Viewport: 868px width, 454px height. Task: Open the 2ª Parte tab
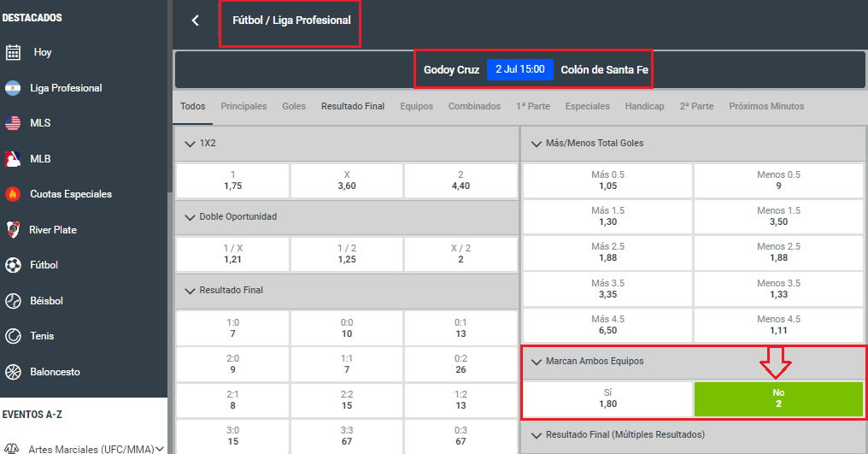tap(696, 106)
